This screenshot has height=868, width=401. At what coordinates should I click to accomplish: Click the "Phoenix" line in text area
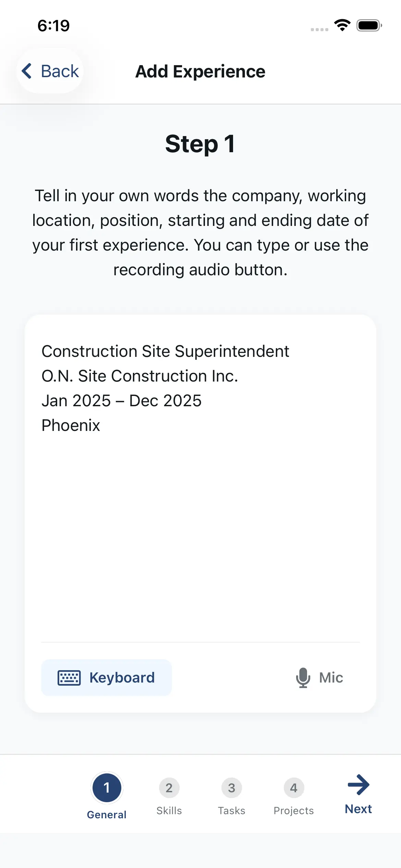click(71, 425)
